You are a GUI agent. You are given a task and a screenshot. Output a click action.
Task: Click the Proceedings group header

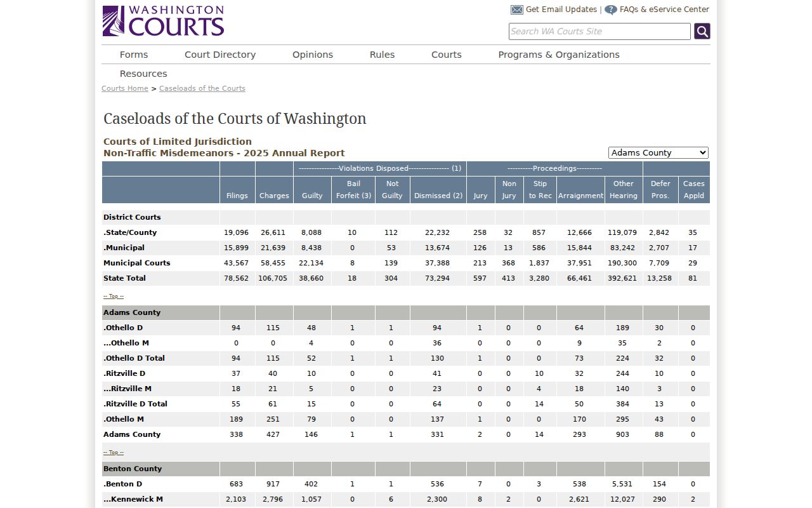(x=554, y=168)
